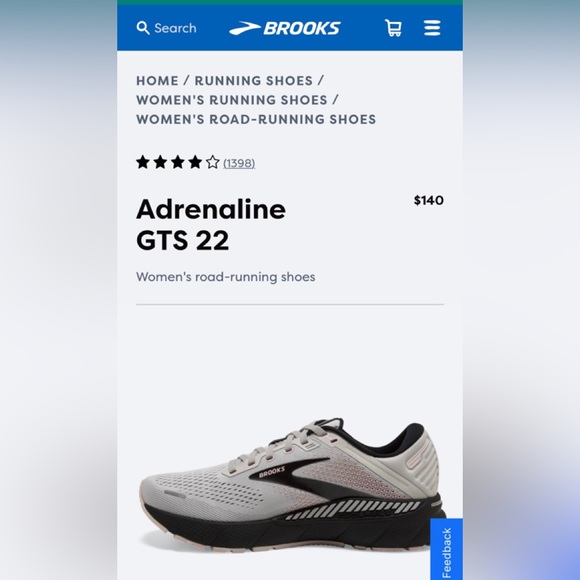View the 1398 reviews link

pos(239,163)
